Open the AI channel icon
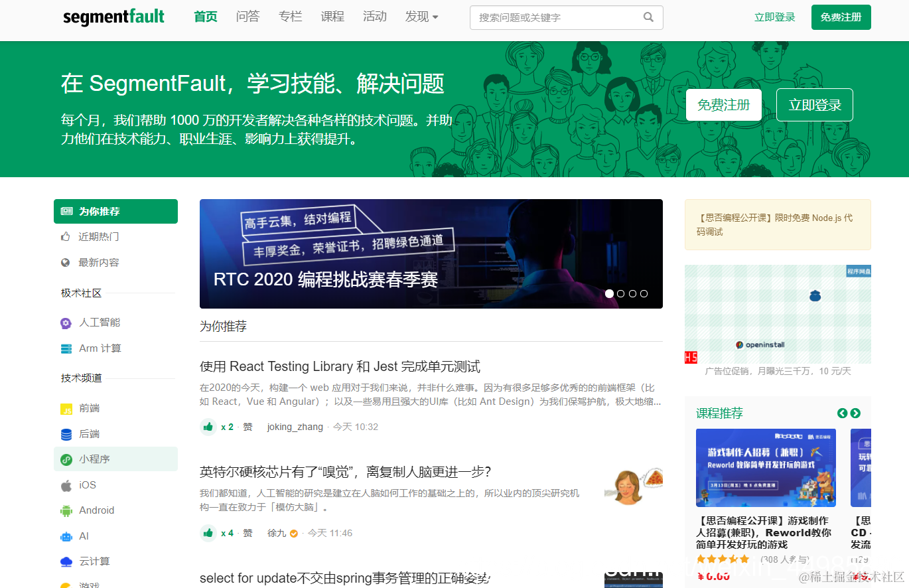The width and height of the screenshot is (909, 588). (x=65, y=536)
